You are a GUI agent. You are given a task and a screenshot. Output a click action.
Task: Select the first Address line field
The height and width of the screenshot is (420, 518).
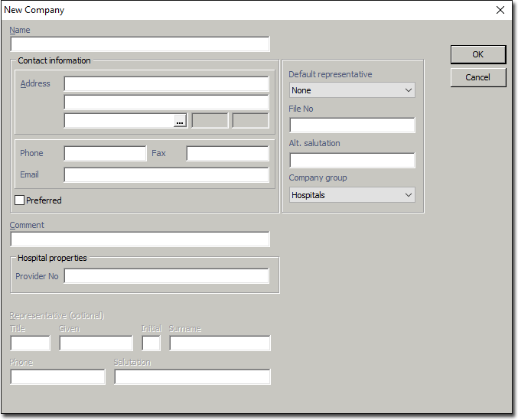[x=166, y=84]
